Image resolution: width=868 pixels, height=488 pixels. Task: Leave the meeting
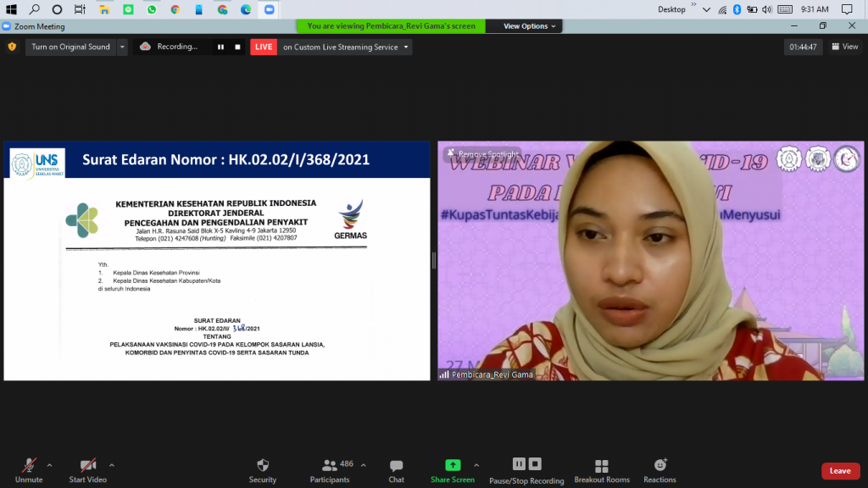pos(840,471)
